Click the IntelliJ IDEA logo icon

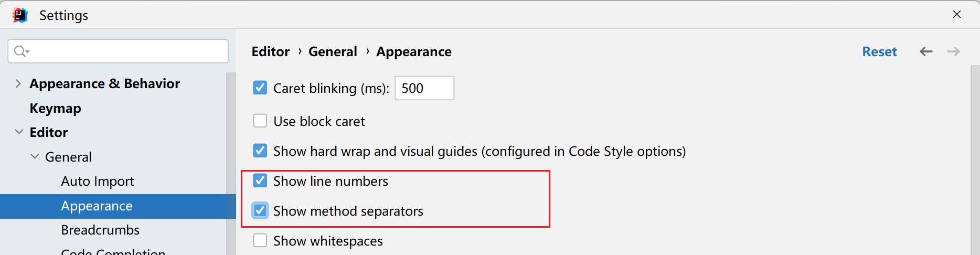(20, 15)
